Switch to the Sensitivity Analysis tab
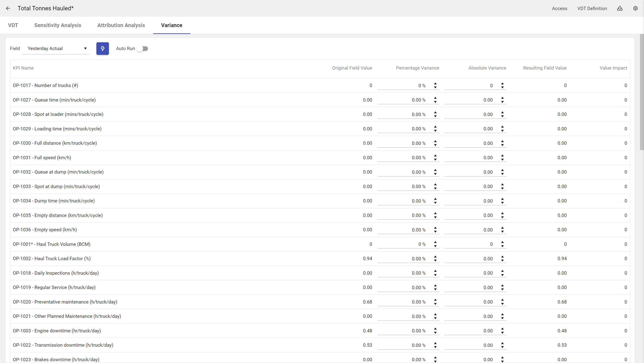 [57, 25]
